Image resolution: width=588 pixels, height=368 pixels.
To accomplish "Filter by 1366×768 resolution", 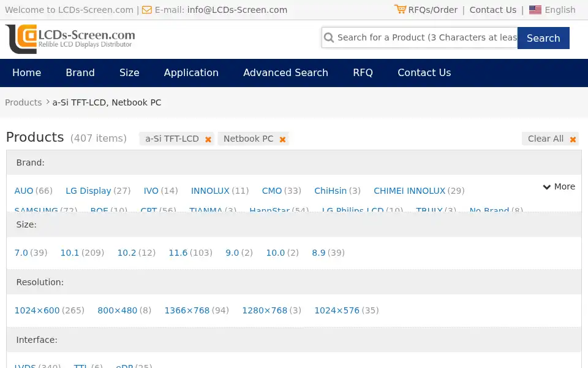I will tap(187, 310).
